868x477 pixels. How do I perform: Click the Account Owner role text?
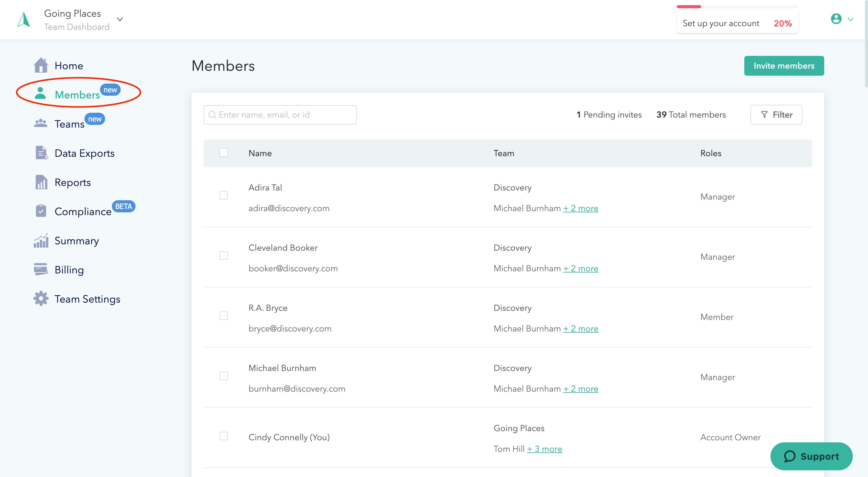730,437
